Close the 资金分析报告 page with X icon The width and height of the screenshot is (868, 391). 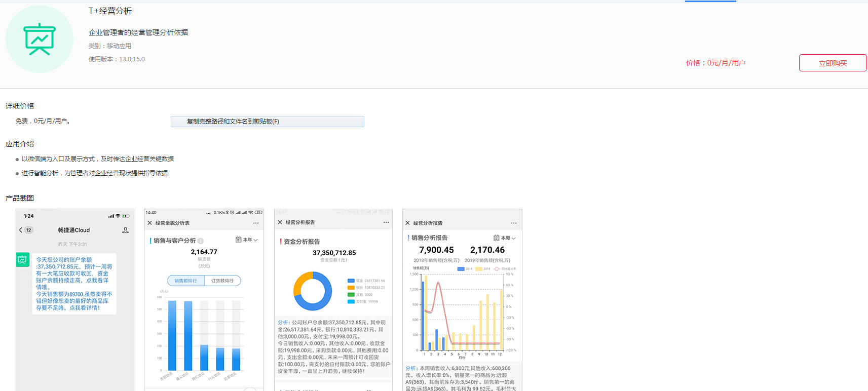(280, 222)
